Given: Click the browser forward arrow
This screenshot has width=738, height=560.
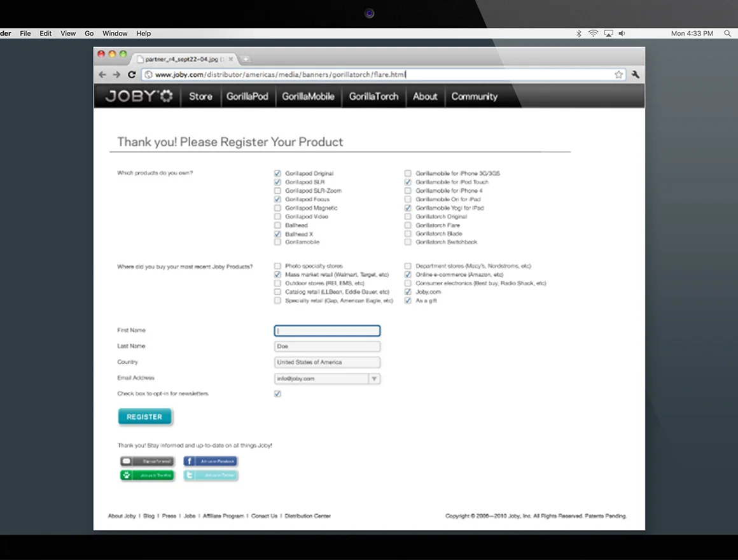Looking at the screenshot, I should tap(116, 74).
